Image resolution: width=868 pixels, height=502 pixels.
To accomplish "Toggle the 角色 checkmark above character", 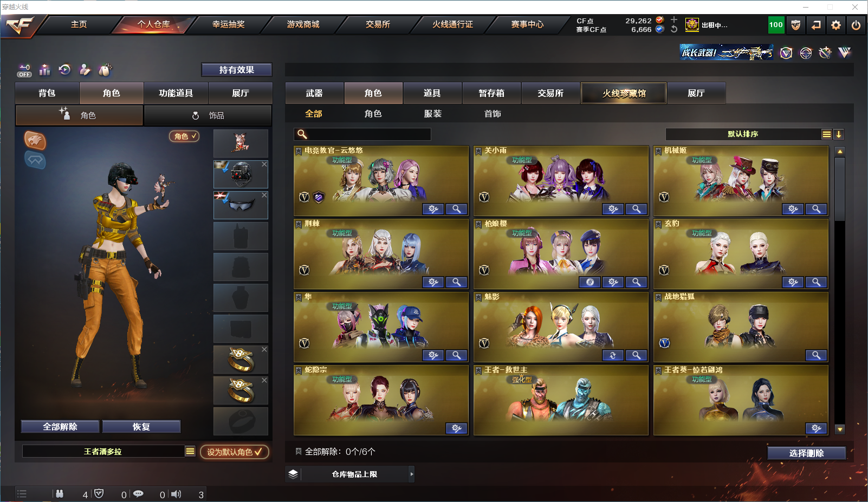I will tap(184, 136).
